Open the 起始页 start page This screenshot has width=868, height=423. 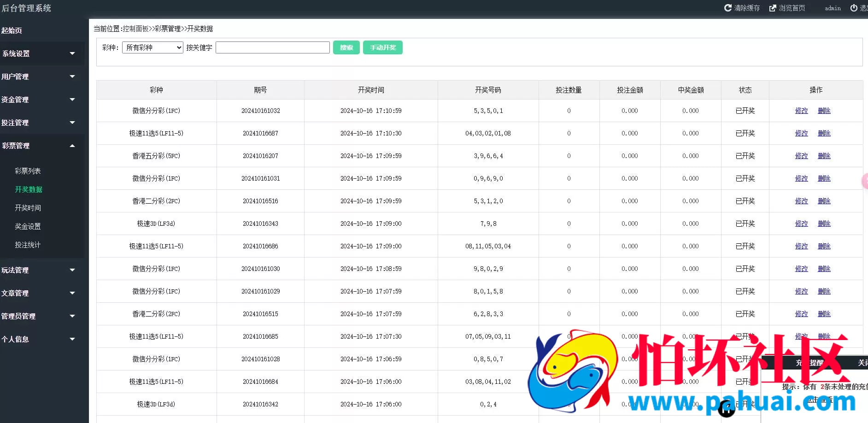(x=12, y=30)
